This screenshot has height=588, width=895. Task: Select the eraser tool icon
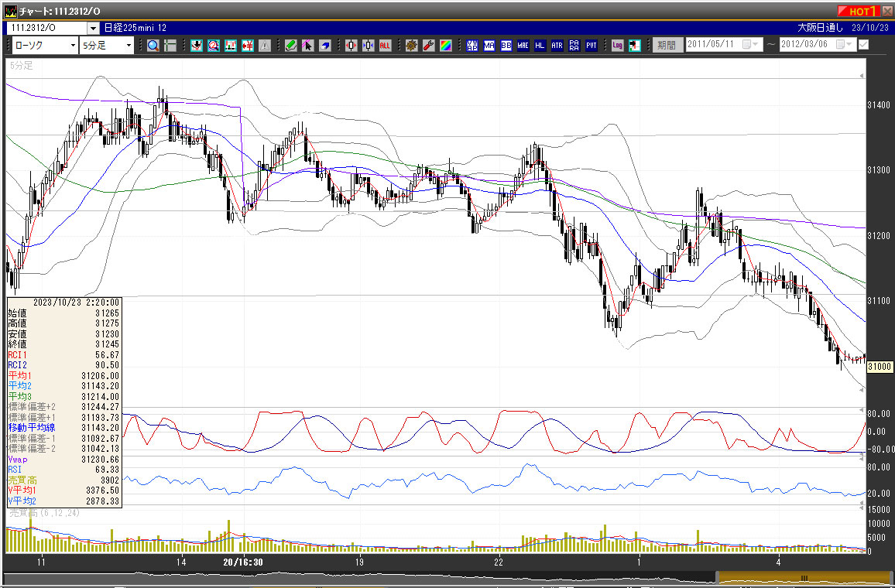click(x=324, y=46)
